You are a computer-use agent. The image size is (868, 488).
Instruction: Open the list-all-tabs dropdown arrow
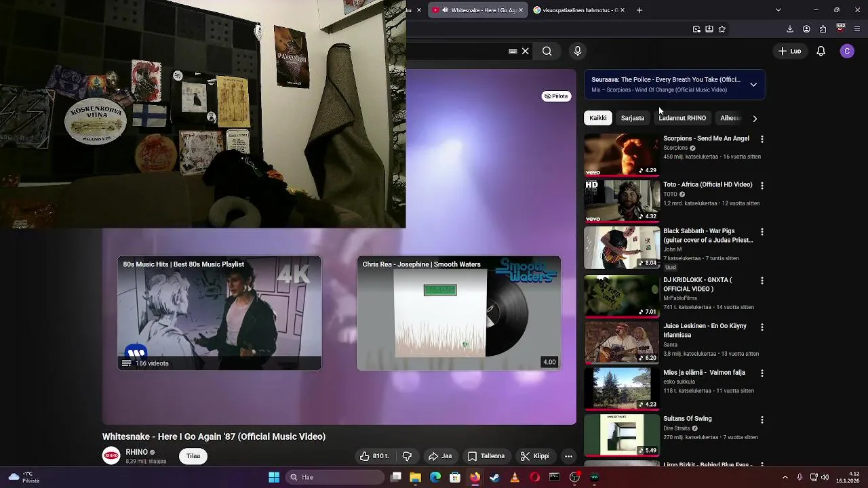pyautogui.click(x=778, y=10)
